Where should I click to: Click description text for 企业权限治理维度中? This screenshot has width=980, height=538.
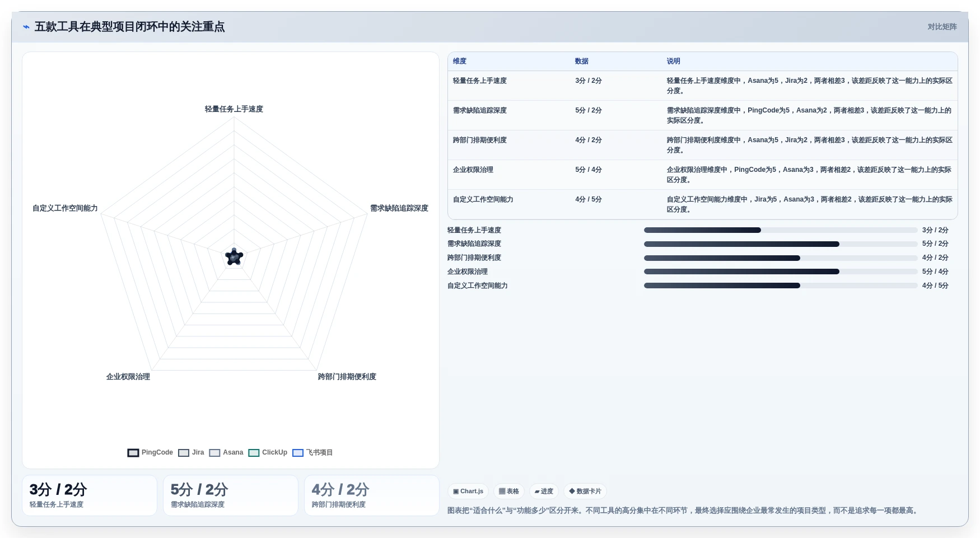click(x=810, y=175)
